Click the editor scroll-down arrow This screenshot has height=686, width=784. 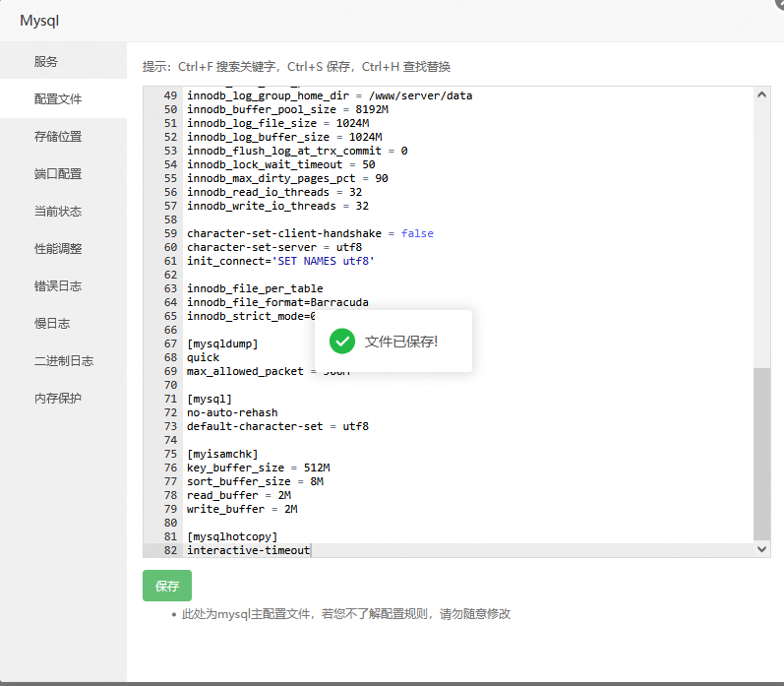pyautogui.click(x=761, y=549)
